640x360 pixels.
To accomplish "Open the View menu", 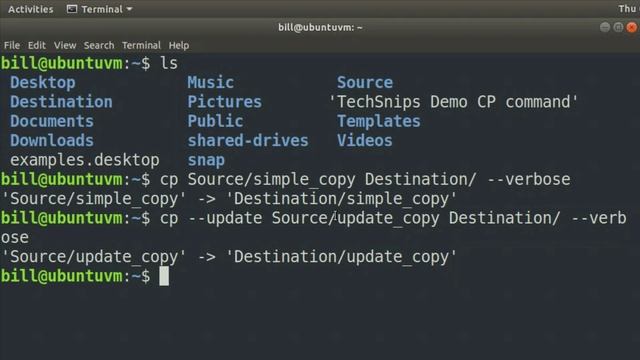I will click(65, 45).
